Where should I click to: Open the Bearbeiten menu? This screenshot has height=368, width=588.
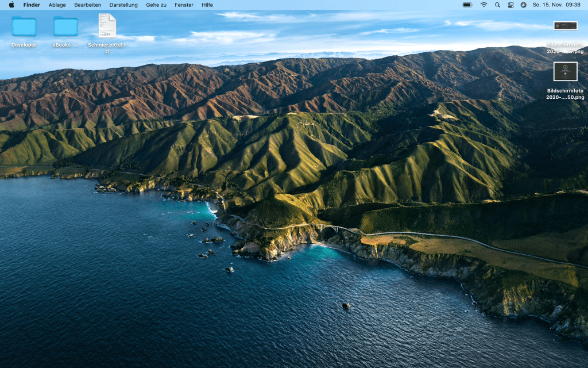pos(87,5)
